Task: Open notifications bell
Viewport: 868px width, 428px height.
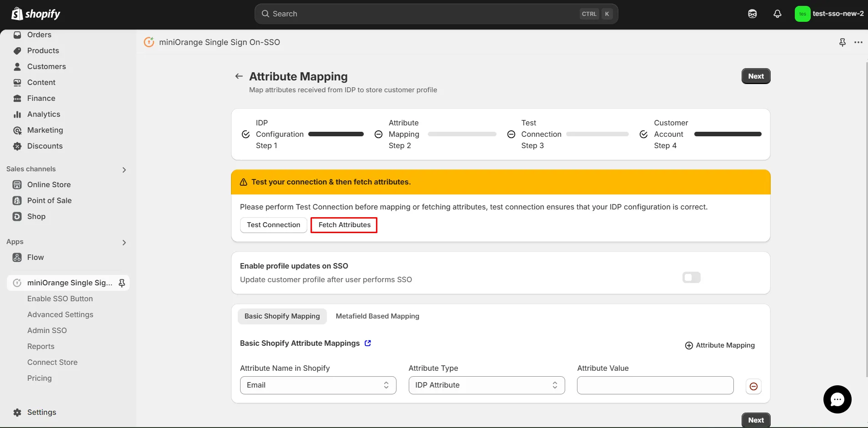Action: [778, 14]
